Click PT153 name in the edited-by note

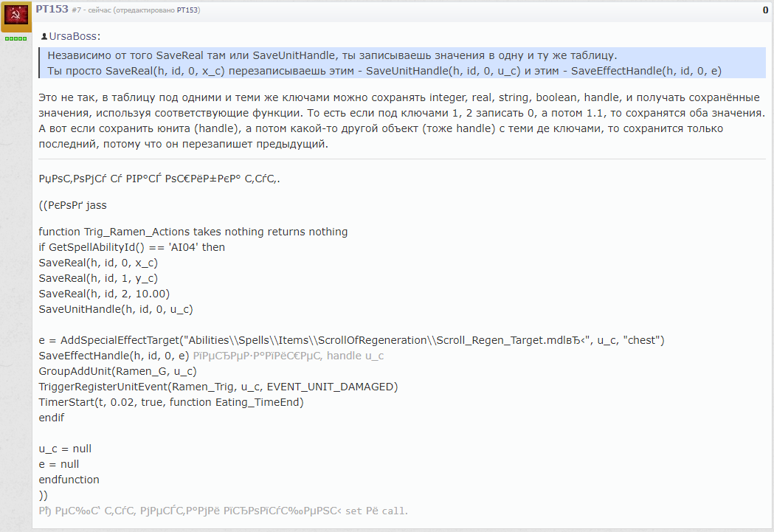(187, 10)
